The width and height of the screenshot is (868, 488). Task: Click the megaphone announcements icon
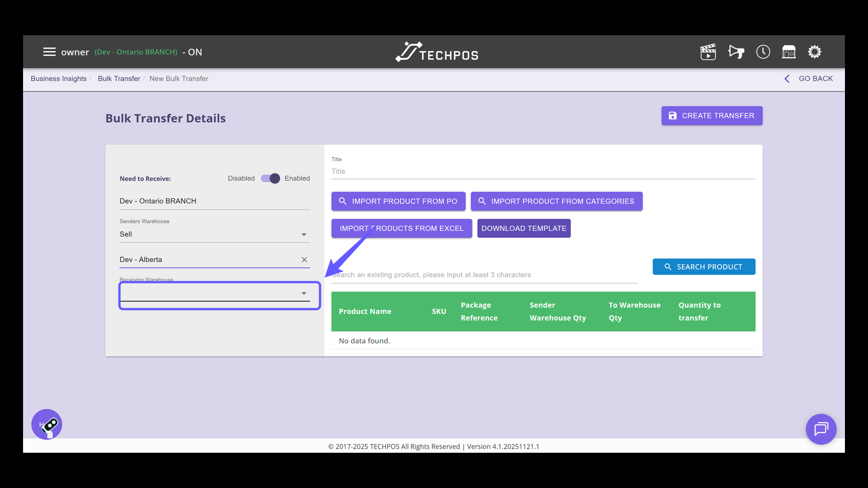pos(736,52)
